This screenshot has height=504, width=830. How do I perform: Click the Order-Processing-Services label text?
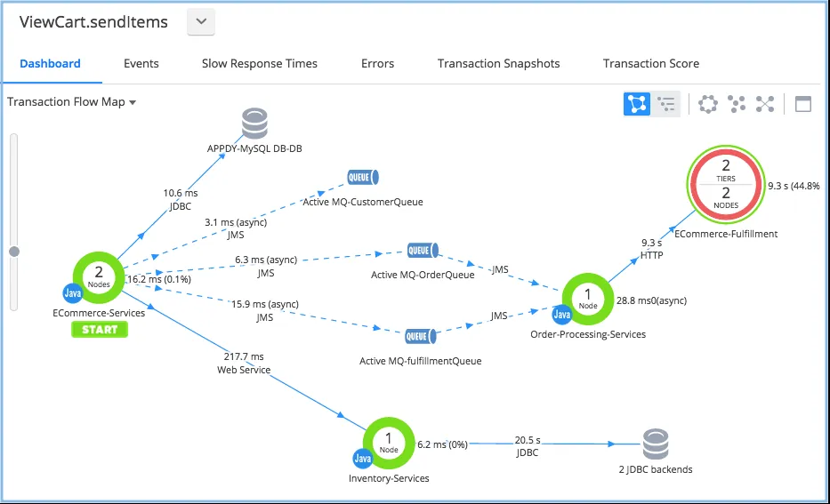click(x=588, y=334)
